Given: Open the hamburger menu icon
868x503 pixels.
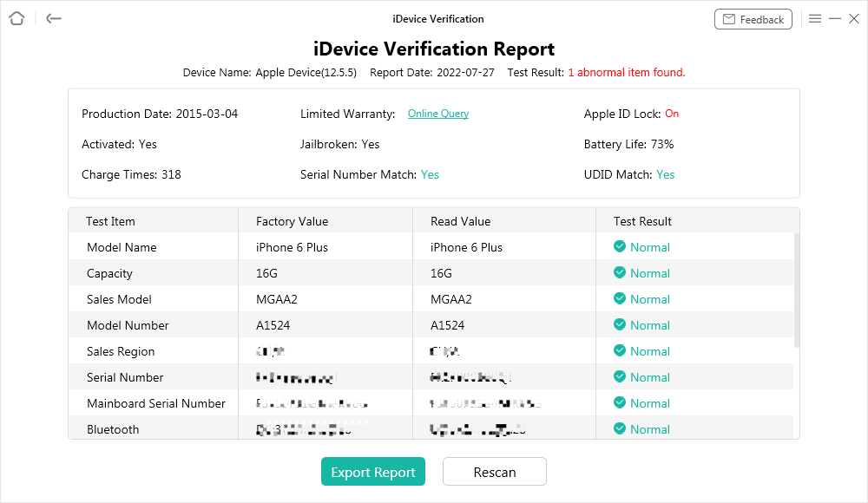Looking at the screenshot, I should 815,18.
